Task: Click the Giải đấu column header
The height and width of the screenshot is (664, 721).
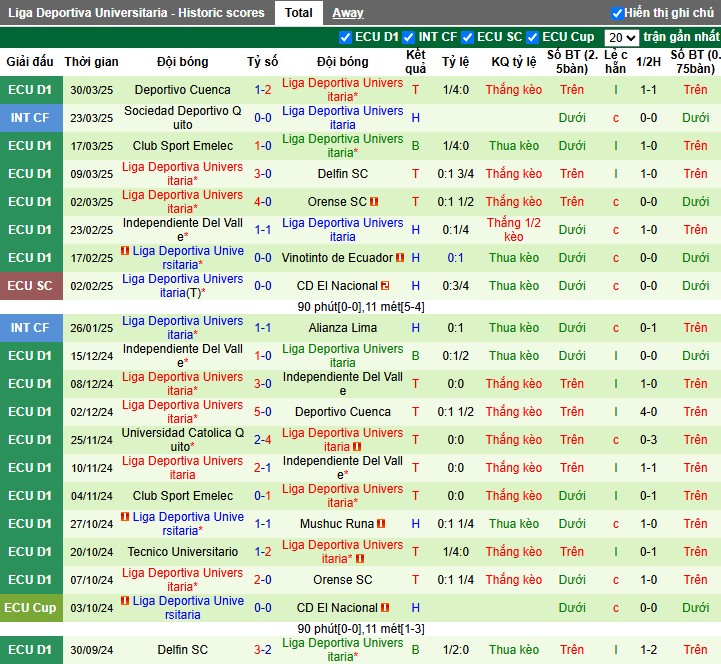Action: pos(30,62)
